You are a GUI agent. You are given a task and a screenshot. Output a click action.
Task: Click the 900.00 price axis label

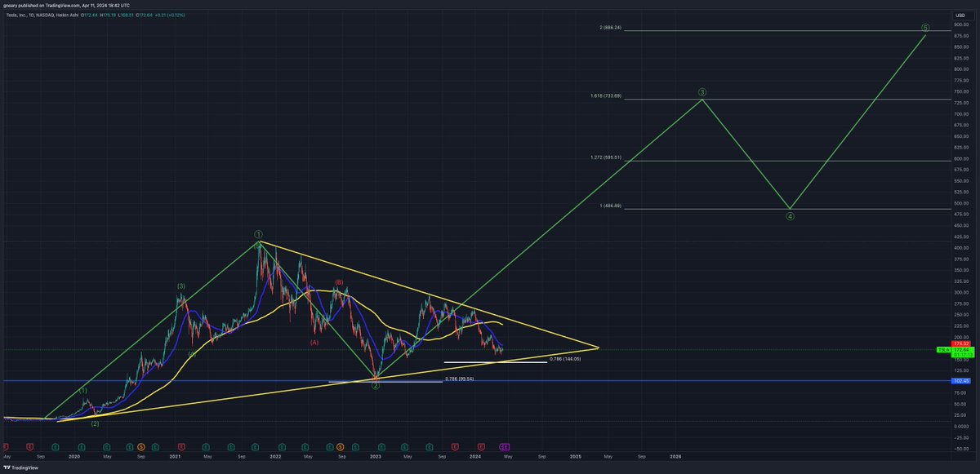point(960,24)
